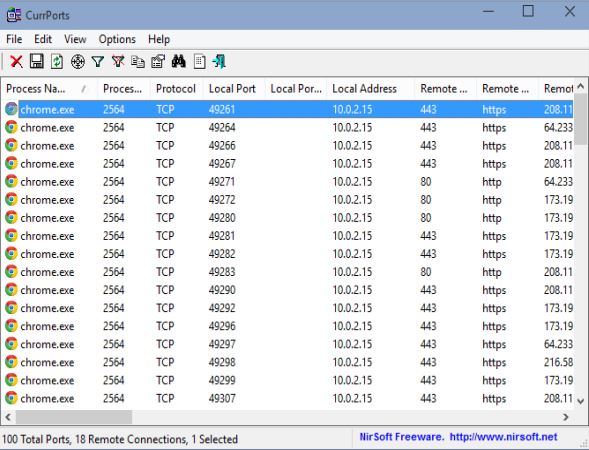Select the row with local port 49292
589x450 pixels.
(x=288, y=308)
